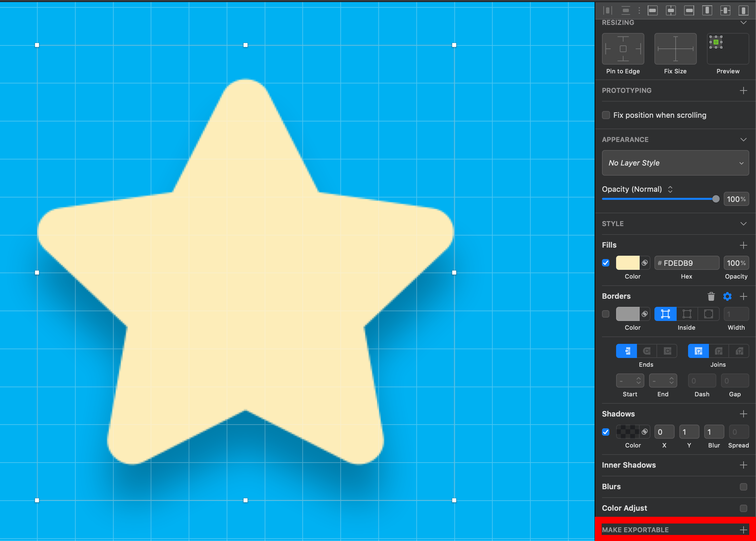756x541 pixels.
Task: Open the Pin to Edge resizing control
Action: click(x=623, y=49)
